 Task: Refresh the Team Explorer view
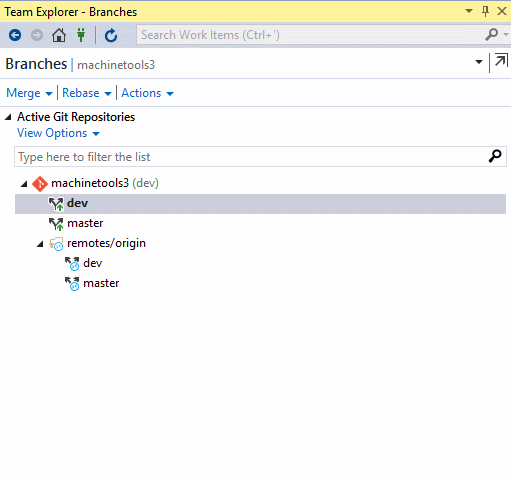click(x=111, y=35)
